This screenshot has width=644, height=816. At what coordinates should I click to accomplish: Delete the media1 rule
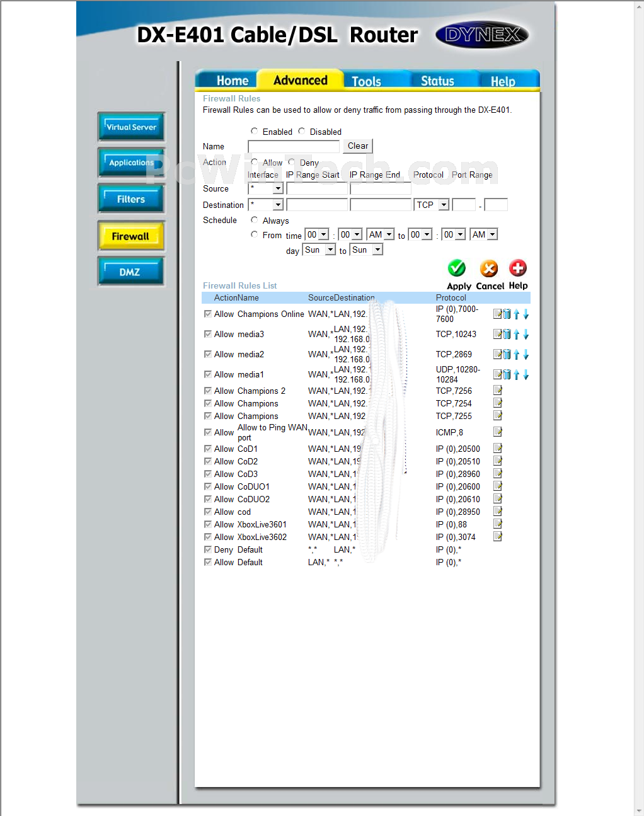pyautogui.click(x=507, y=374)
